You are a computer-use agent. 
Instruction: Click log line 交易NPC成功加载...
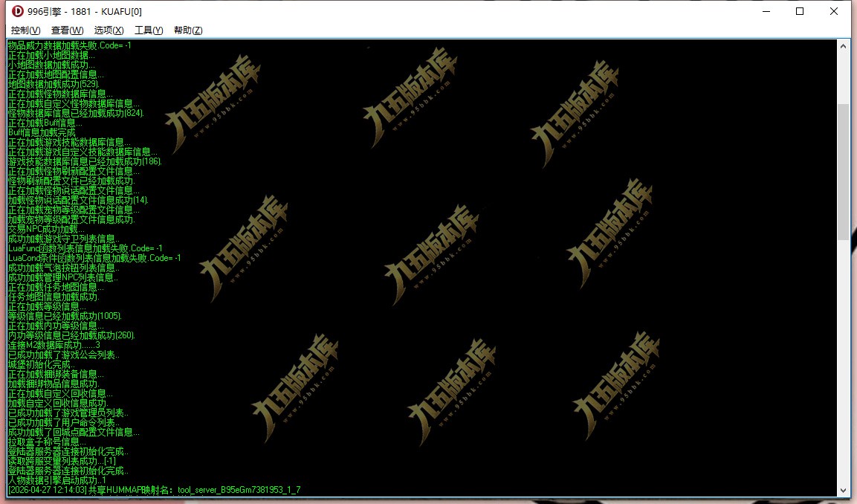click(46, 229)
